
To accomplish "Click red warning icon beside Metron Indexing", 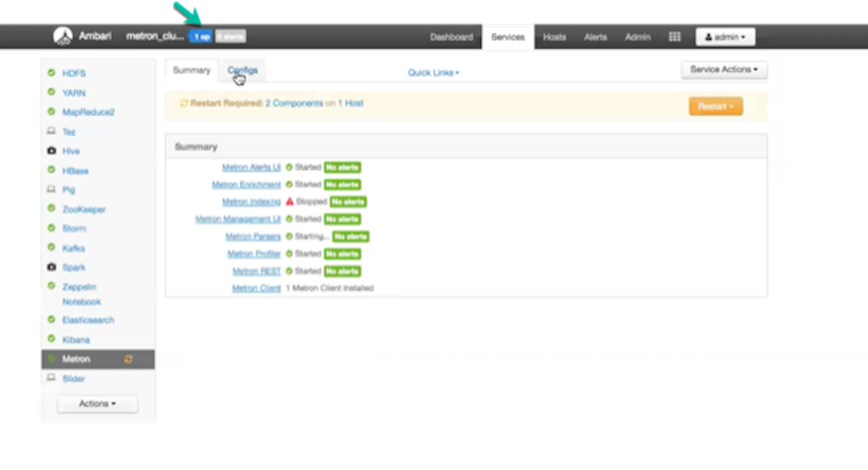I will [x=290, y=201].
